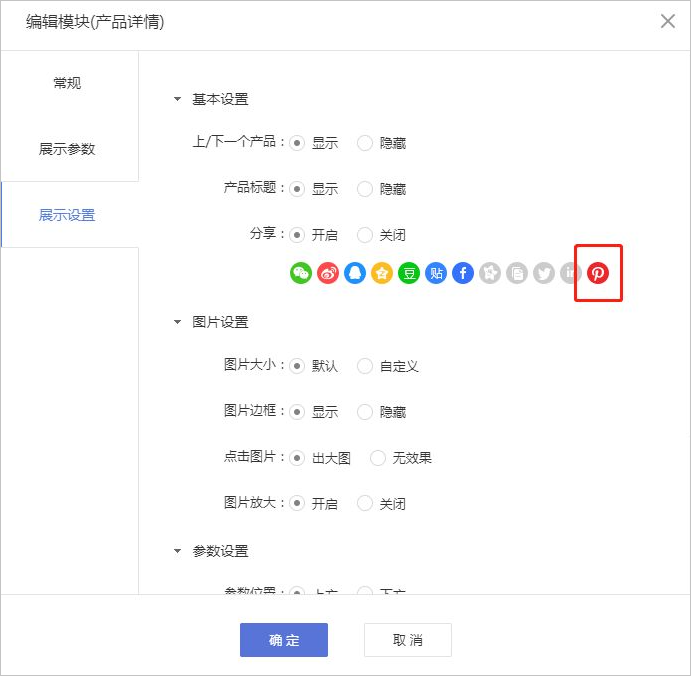Click the 取消 button

click(408, 639)
